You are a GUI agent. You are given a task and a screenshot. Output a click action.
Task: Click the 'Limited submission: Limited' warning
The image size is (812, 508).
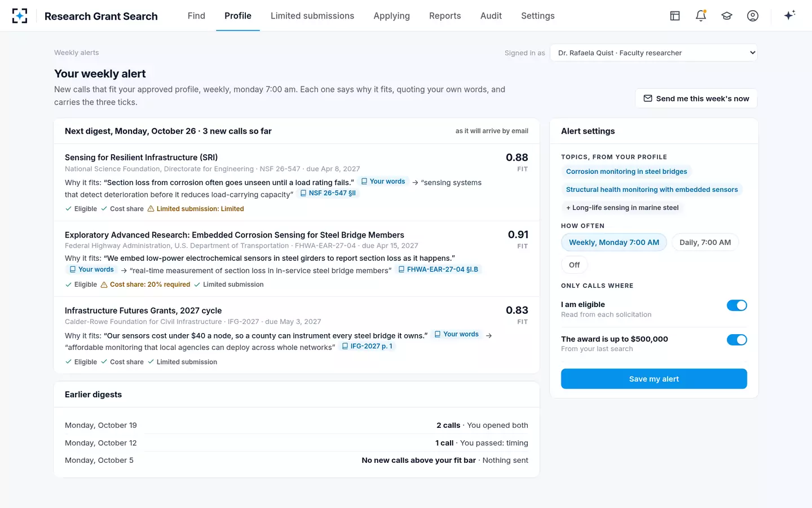click(196, 209)
